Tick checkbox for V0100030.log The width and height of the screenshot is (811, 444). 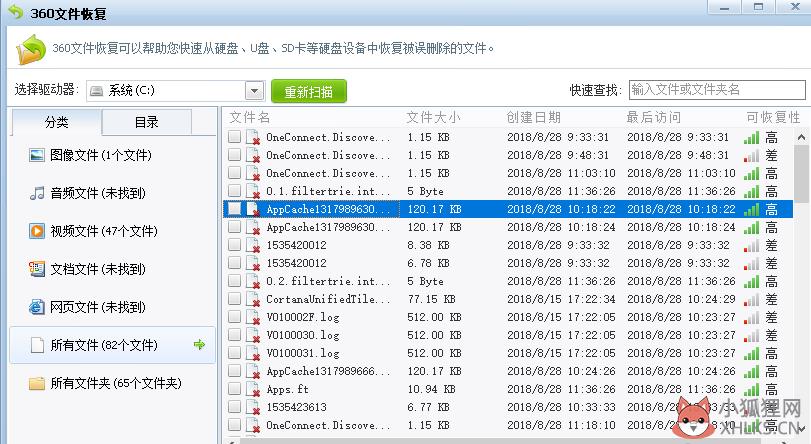[235, 335]
